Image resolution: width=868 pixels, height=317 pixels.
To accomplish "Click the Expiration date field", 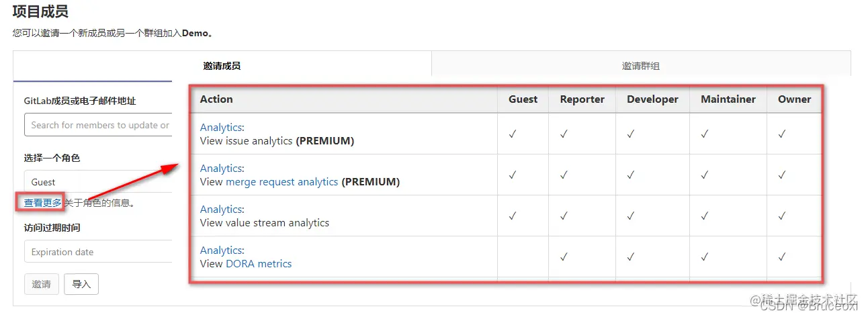I will coord(98,252).
